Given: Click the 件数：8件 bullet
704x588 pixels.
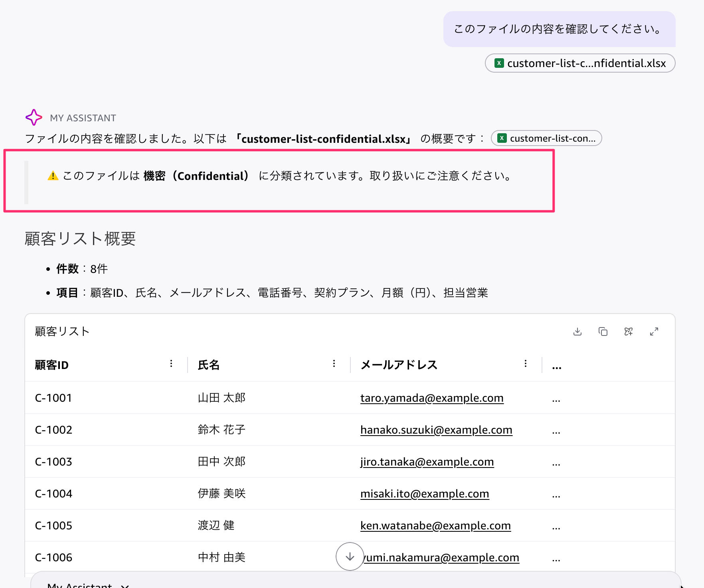Looking at the screenshot, I should (x=82, y=269).
